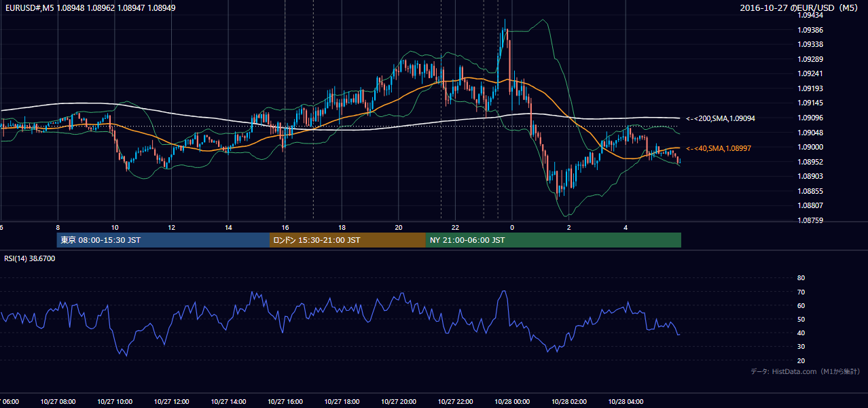Open the データ: HistData.com source credit
The width and height of the screenshot is (868, 408).
[x=806, y=371]
